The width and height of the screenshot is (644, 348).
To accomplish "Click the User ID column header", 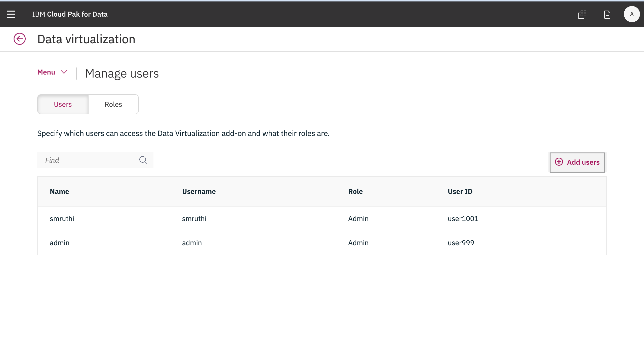I will 460,191.
